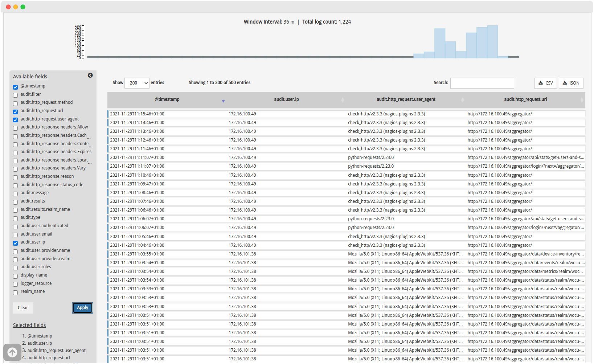Select row with timestamp 2021-11-29T11:15:46+01:00
Viewport: 594px width, 364px height.
click(x=346, y=114)
